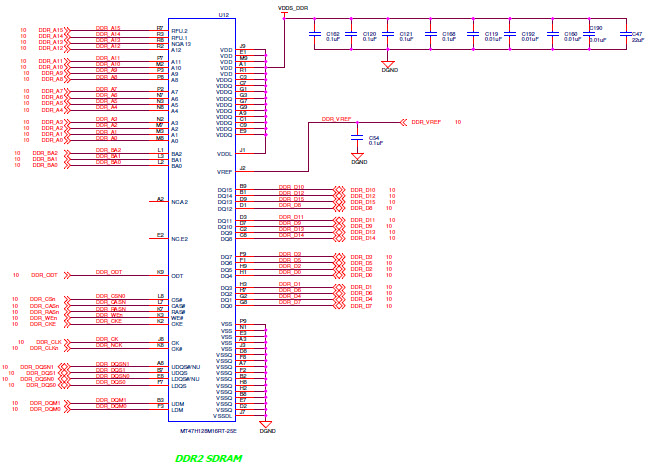650x464 pixels.
Task: Click the DDR_RASn port label
Action: click(44, 312)
